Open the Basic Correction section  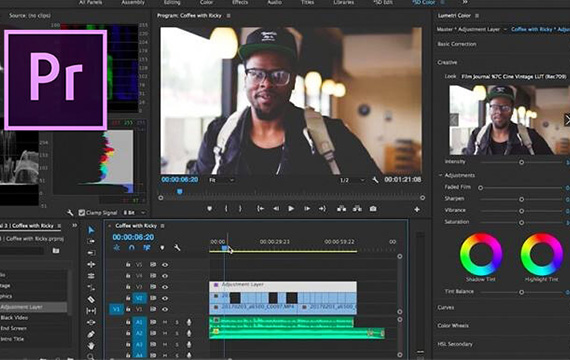pyautogui.click(x=457, y=44)
